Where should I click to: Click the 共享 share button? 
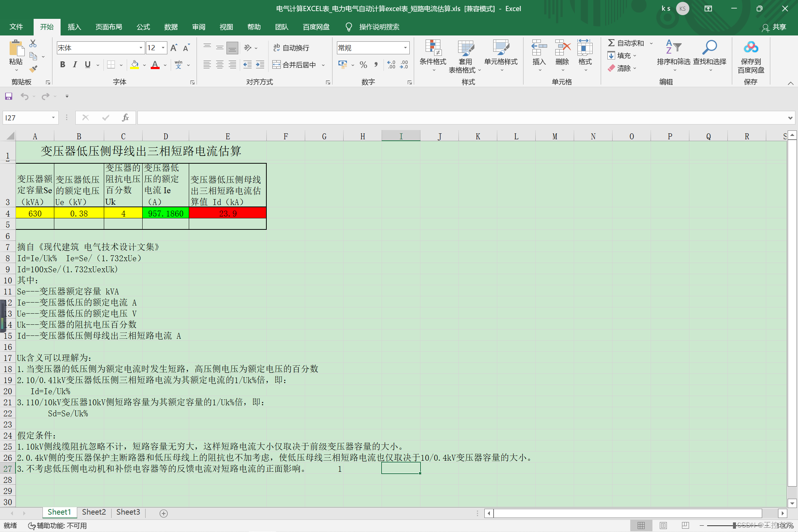(774, 27)
